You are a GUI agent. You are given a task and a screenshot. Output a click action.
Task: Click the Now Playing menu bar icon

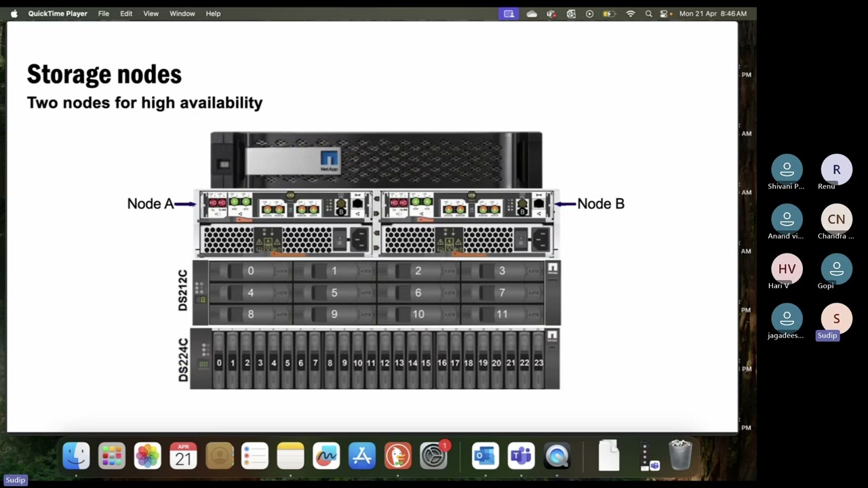pos(589,14)
